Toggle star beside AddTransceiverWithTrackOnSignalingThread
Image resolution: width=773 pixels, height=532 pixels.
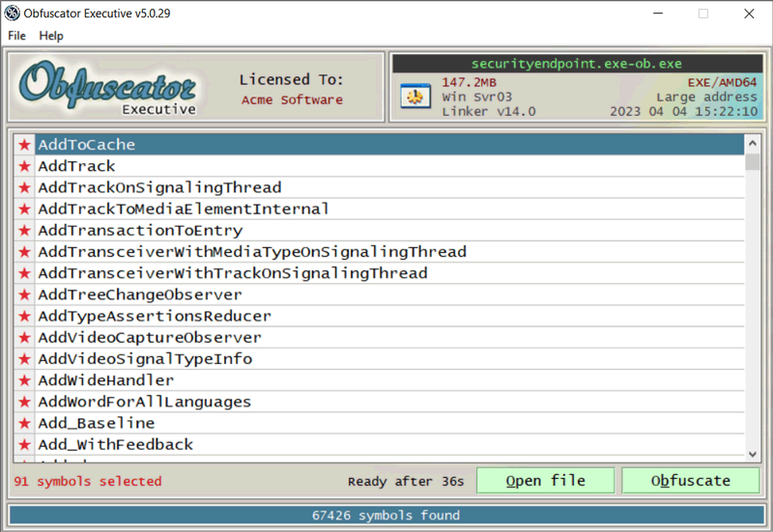coord(24,273)
